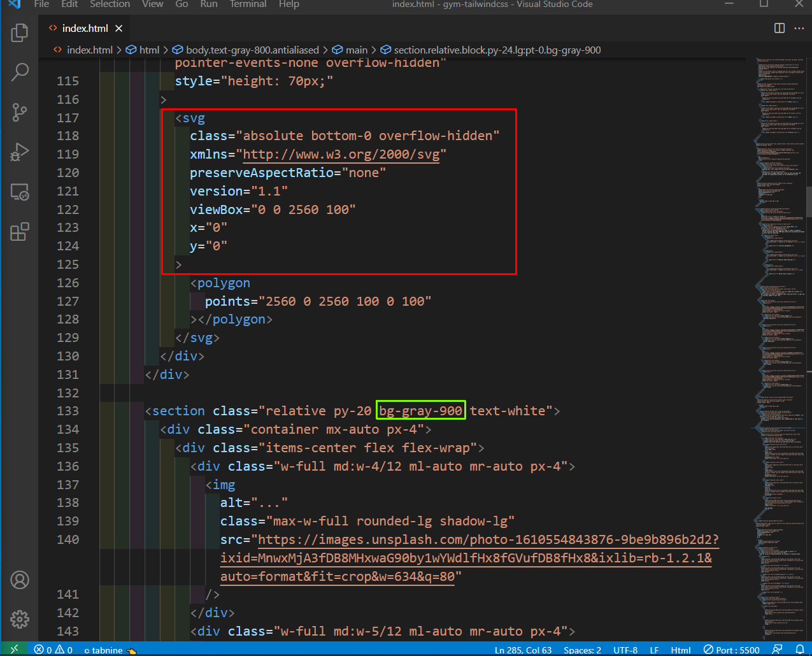812x656 pixels.
Task: Open the w3.org svg namespace link
Action: 341,155
